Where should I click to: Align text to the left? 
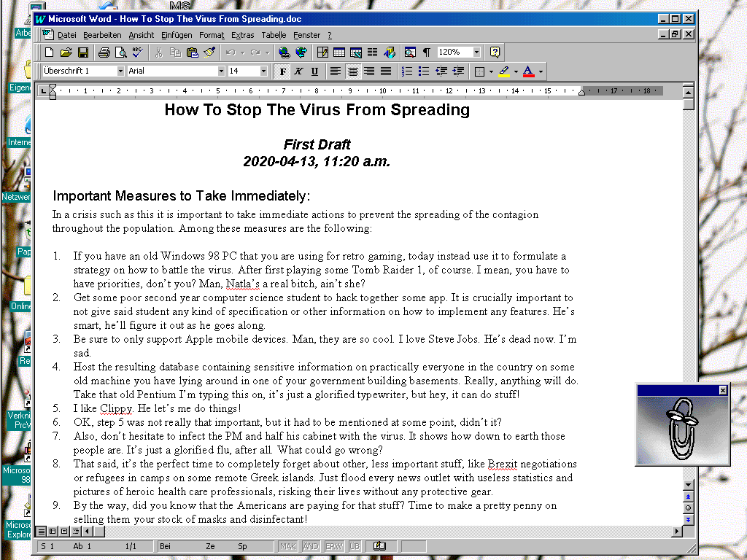(x=336, y=71)
